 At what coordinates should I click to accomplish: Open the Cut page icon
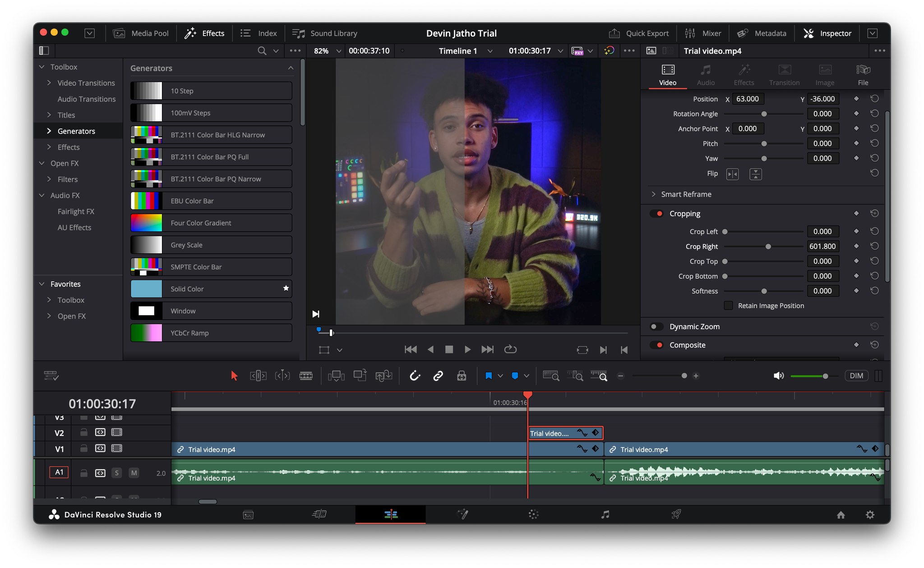(x=319, y=514)
